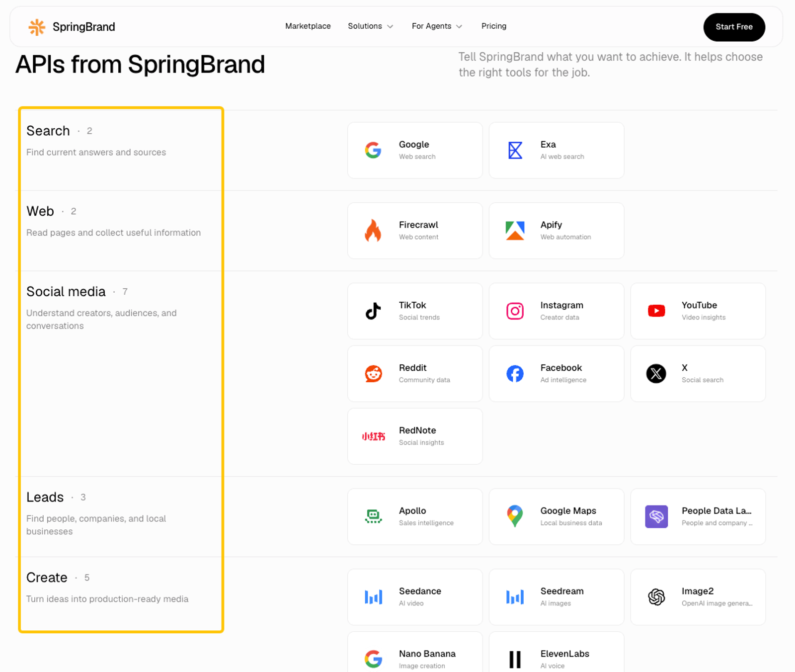The height and width of the screenshot is (672, 795).
Task: Click the 'APIs from SpringBrand' heading
Action: coord(140,65)
